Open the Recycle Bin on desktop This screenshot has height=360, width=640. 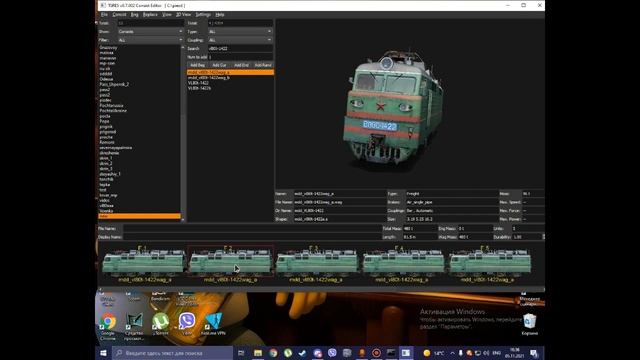[529, 324]
